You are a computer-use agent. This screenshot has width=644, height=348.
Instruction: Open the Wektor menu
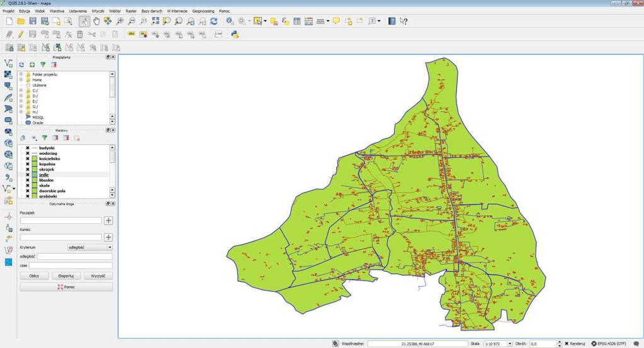(x=115, y=11)
